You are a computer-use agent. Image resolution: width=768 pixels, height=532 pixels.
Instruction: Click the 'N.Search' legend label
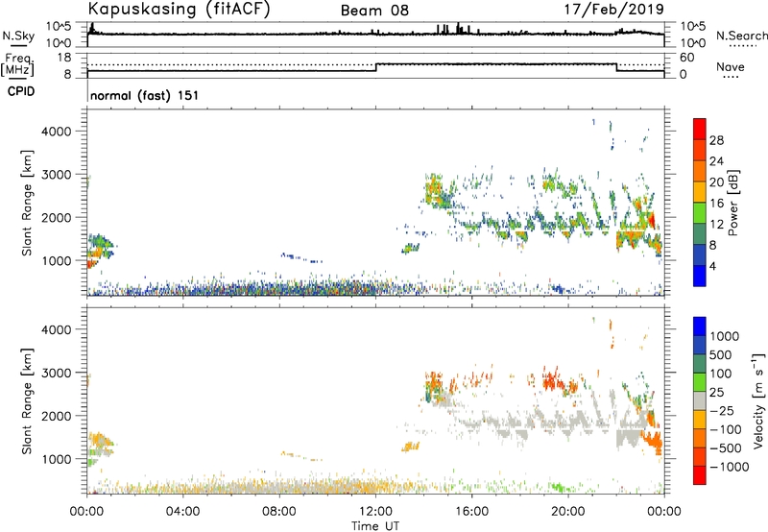coord(741,36)
